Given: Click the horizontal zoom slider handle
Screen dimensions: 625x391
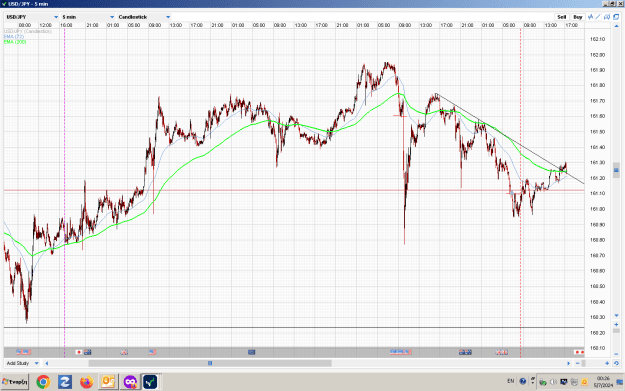Looking at the screenshot, I should (x=584, y=363).
